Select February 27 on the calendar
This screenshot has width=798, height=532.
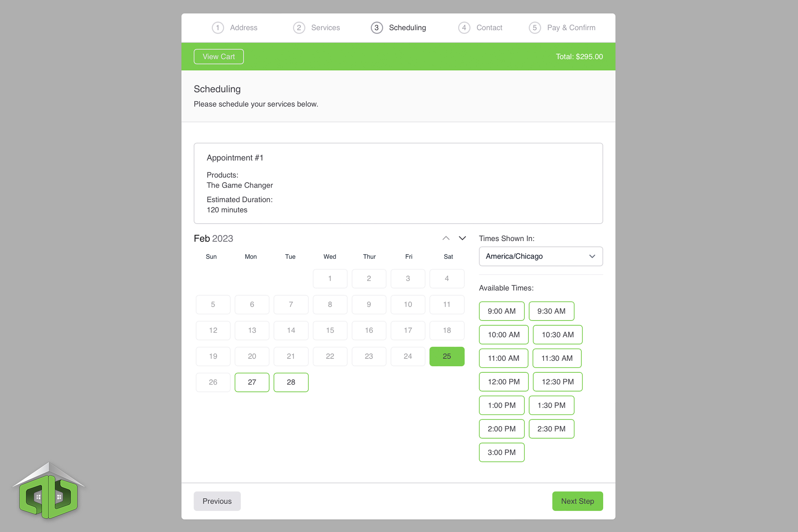[251, 382]
